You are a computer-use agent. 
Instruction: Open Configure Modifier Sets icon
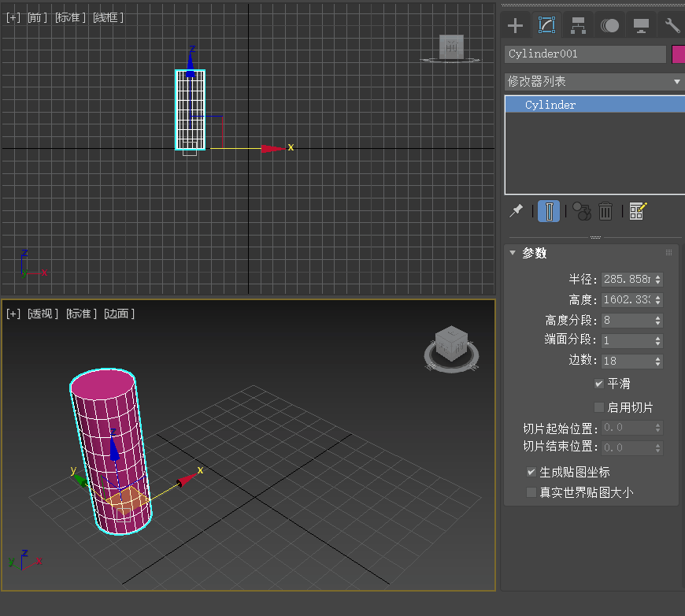click(x=638, y=210)
